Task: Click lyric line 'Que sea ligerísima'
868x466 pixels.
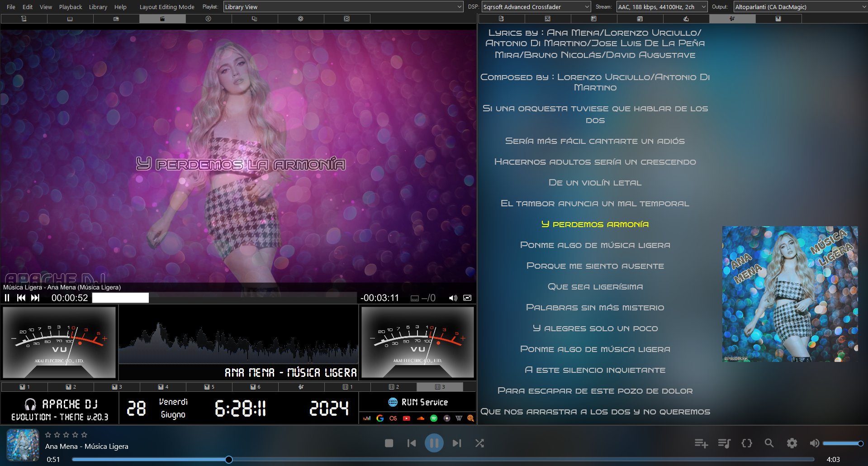Action: (x=595, y=287)
